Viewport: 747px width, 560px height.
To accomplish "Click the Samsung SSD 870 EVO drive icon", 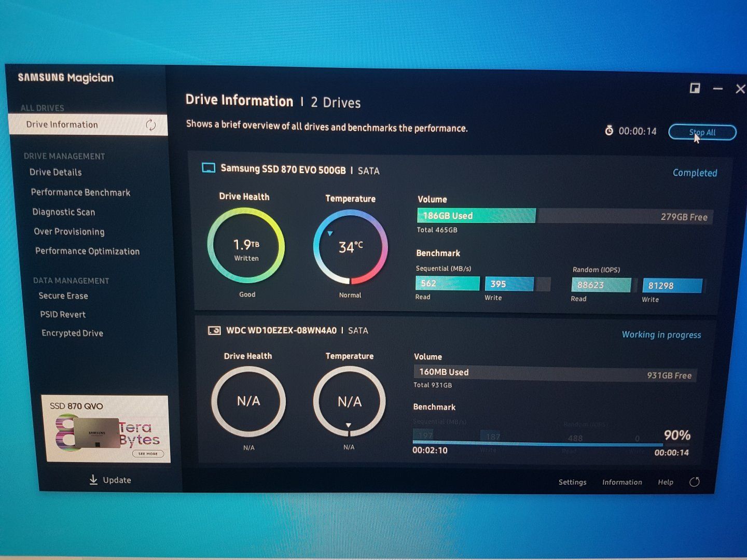I will pyautogui.click(x=209, y=167).
